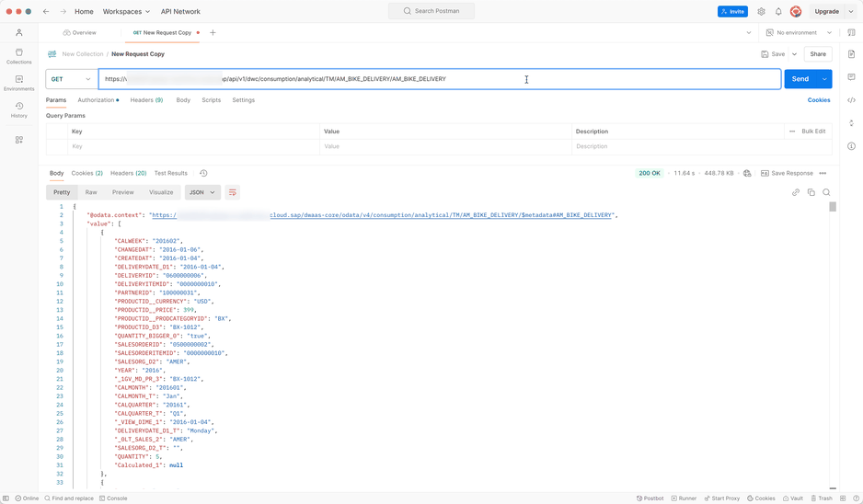Open the two-pane layout icon

pos(843,498)
